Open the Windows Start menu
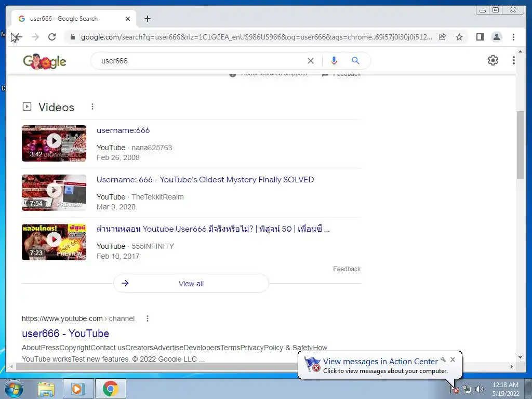532x399 pixels. (x=14, y=389)
